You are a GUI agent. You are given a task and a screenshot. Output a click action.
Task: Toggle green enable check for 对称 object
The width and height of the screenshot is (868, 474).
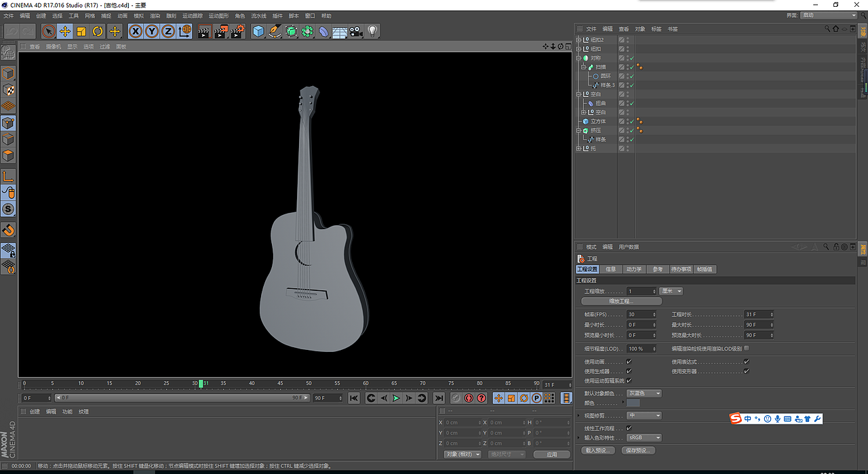click(631, 58)
